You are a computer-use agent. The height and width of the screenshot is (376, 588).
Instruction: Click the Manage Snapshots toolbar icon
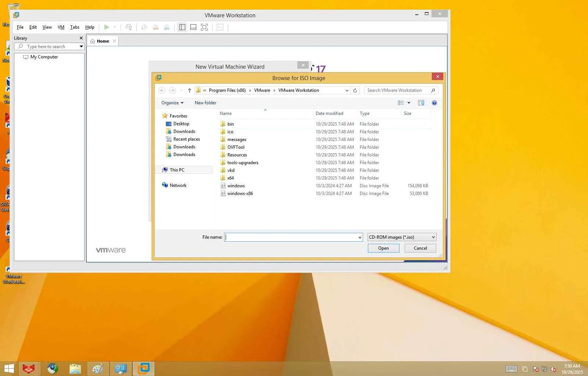coord(166,27)
